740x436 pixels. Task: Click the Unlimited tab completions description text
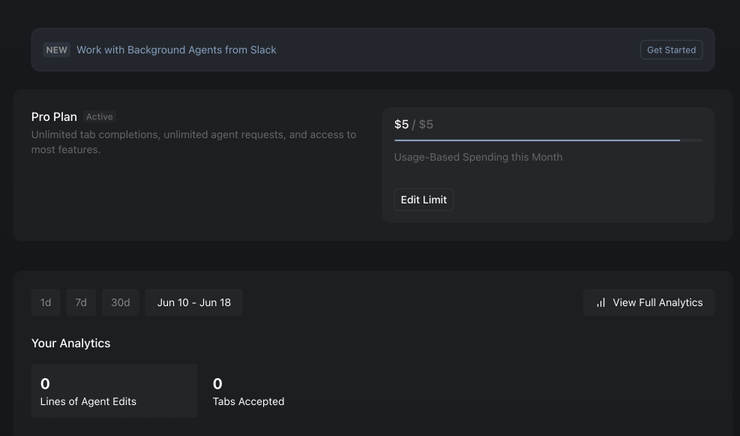[x=193, y=142]
